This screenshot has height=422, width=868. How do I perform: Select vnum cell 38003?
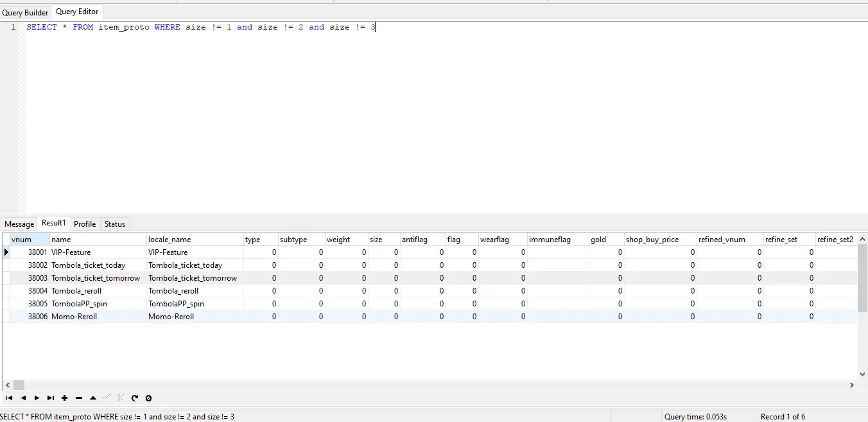30,278
